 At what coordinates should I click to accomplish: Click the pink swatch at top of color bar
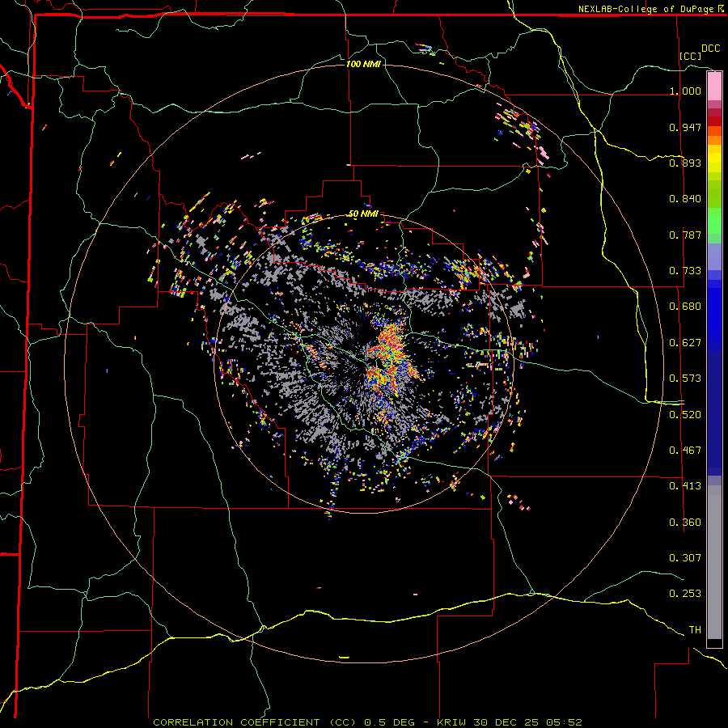click(x=714, y=86)
